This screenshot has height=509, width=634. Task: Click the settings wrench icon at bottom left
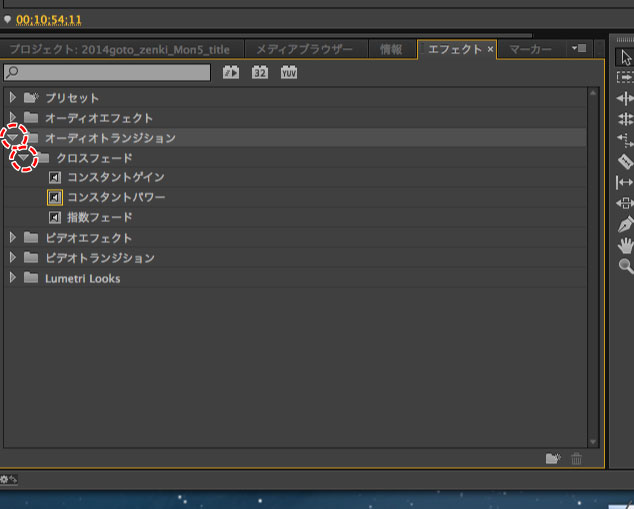coord(8,479)
